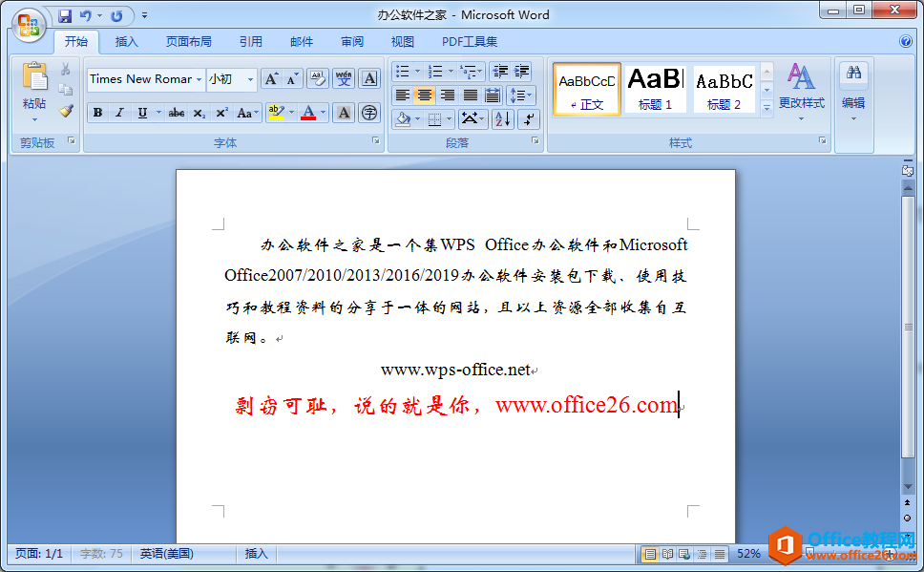
Task: Shrink font size
Action: 292,79
